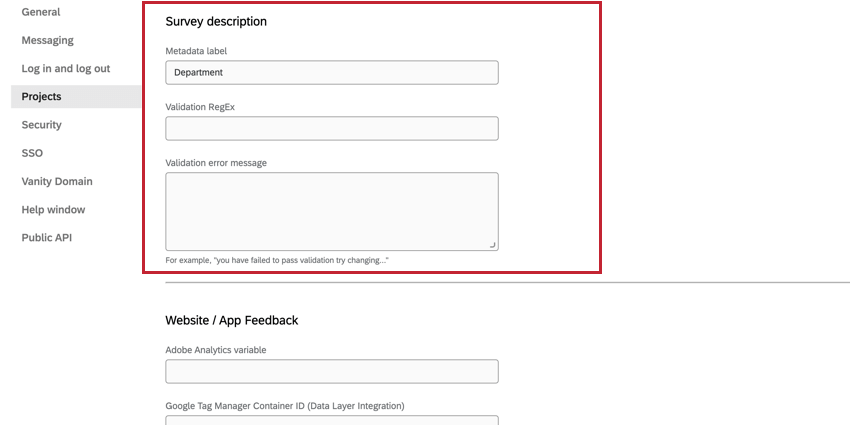Open the General settings section
The image size is (850, 425).
point(41,12)
